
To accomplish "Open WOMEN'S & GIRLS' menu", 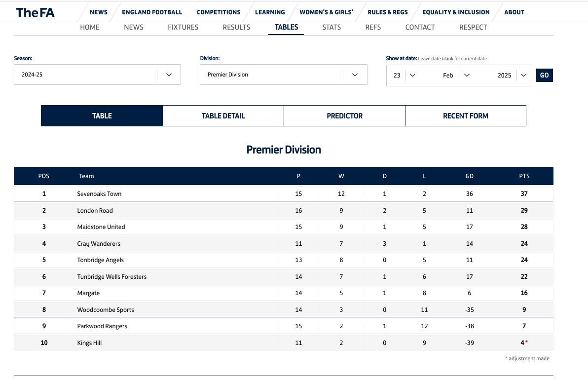I will pyautogui.click(x=326, y=12).
